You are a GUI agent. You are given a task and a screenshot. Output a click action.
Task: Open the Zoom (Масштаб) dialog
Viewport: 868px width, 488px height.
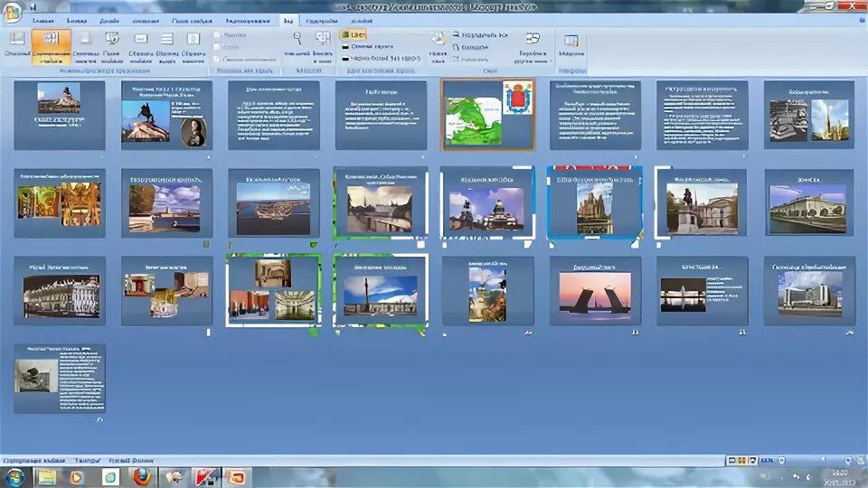(x=297, y=44)
